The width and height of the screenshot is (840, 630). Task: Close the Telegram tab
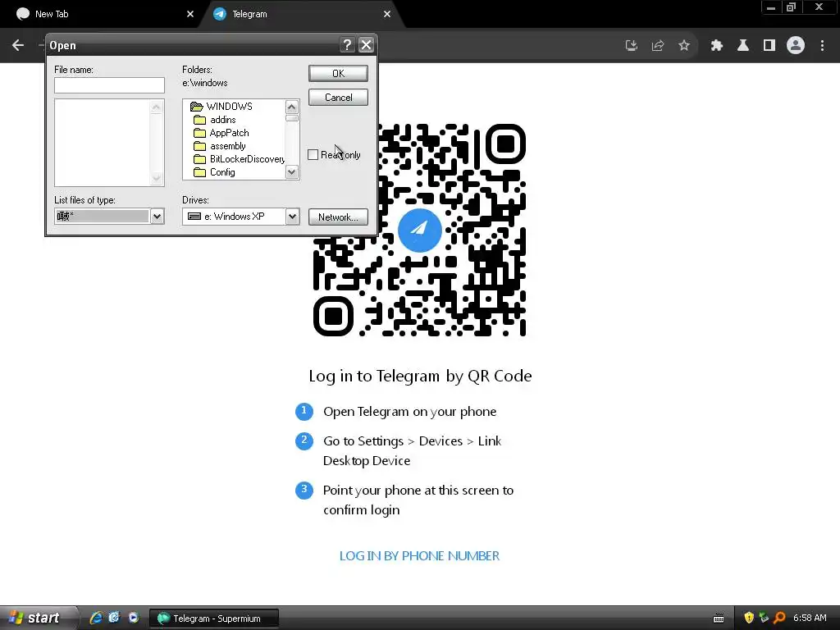coord(387,14)
